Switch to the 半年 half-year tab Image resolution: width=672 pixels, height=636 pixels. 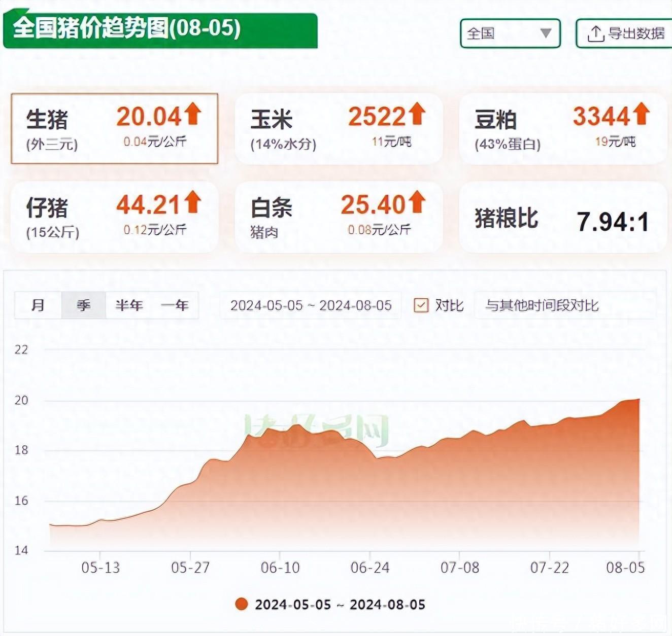point(129,305)
